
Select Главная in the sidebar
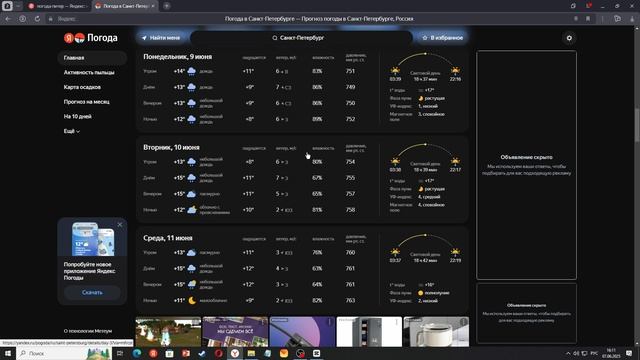pos(92,58)
